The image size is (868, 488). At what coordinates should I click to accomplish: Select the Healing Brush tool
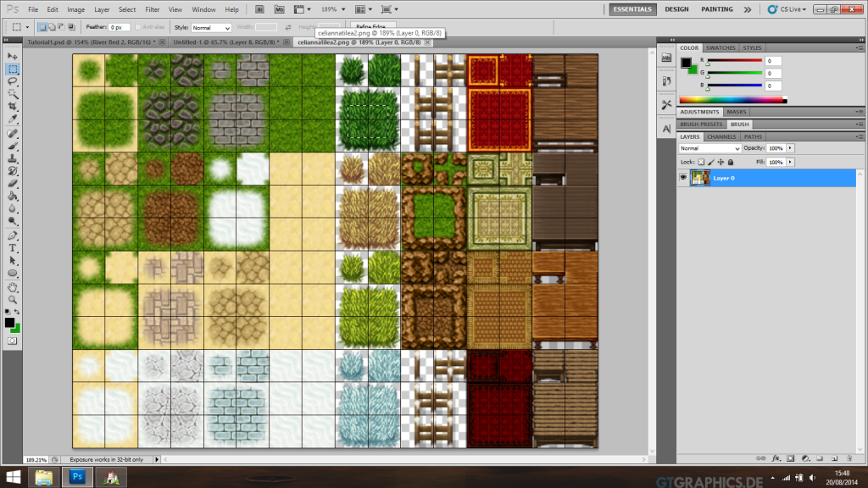(x=12, y=133)
